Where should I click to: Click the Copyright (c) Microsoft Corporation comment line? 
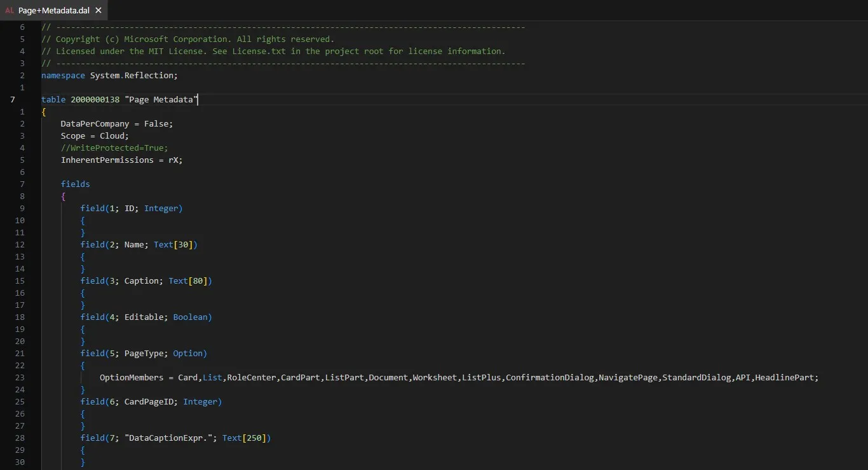(187, 39)
